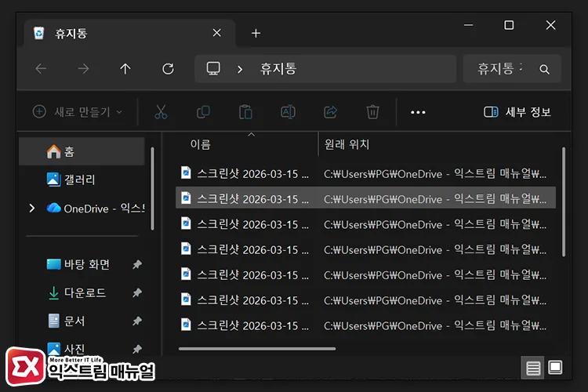Go back with the left arrow button
588x392 pixels.
(x=41, y=69)
